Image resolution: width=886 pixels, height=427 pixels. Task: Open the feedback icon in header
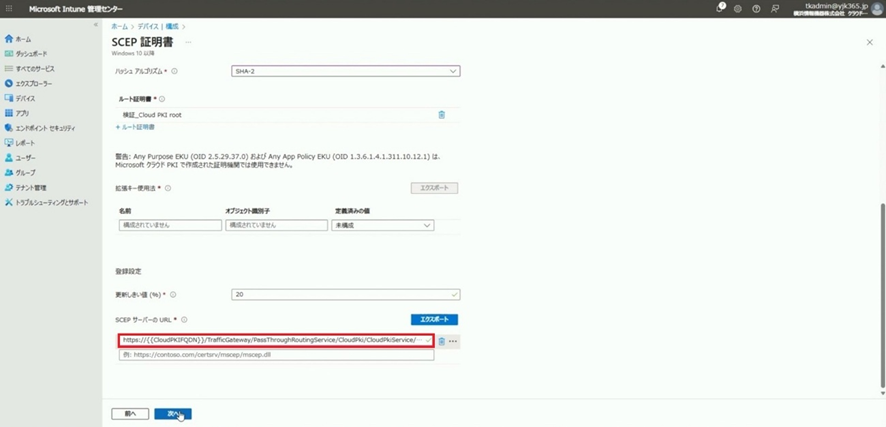point(774,8)
